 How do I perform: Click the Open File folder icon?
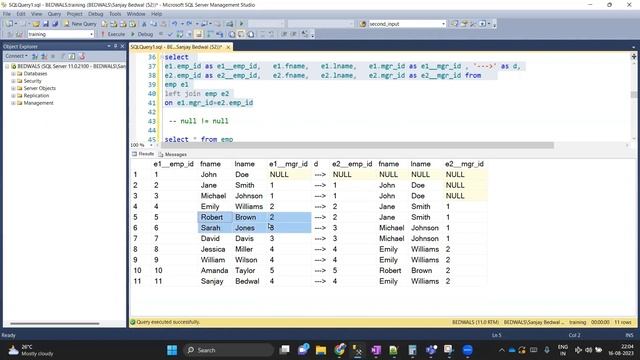(36, 24)
